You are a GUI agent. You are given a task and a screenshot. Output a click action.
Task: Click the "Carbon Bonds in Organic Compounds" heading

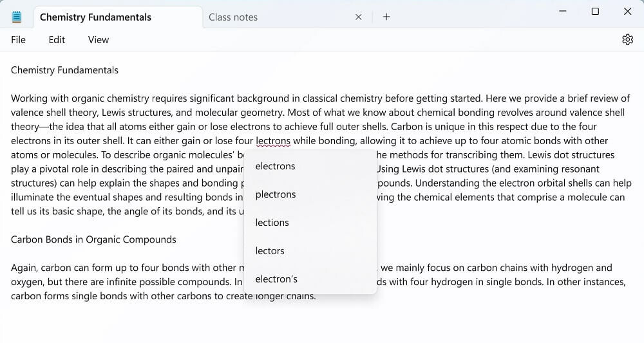pos(93,239)
